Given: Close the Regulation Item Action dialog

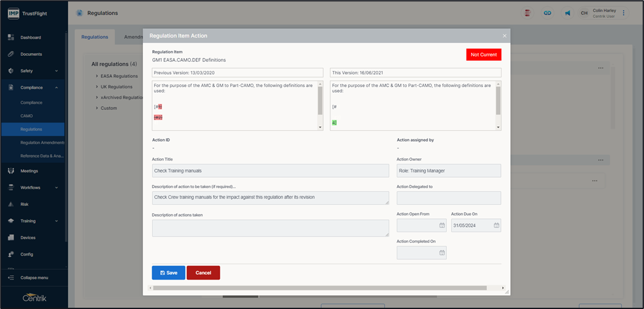Looking at the screenshot, I should coord(505,36).
